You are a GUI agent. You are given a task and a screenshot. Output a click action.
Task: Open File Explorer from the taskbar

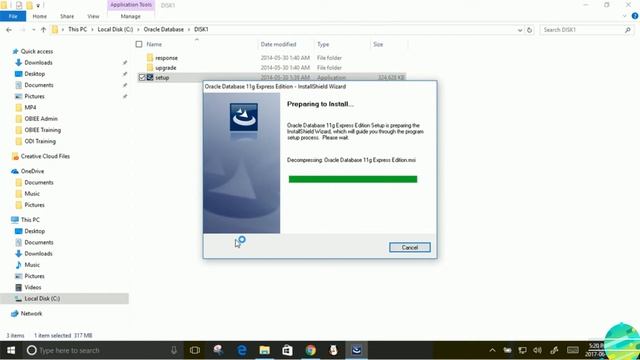[x=264, y=350]
